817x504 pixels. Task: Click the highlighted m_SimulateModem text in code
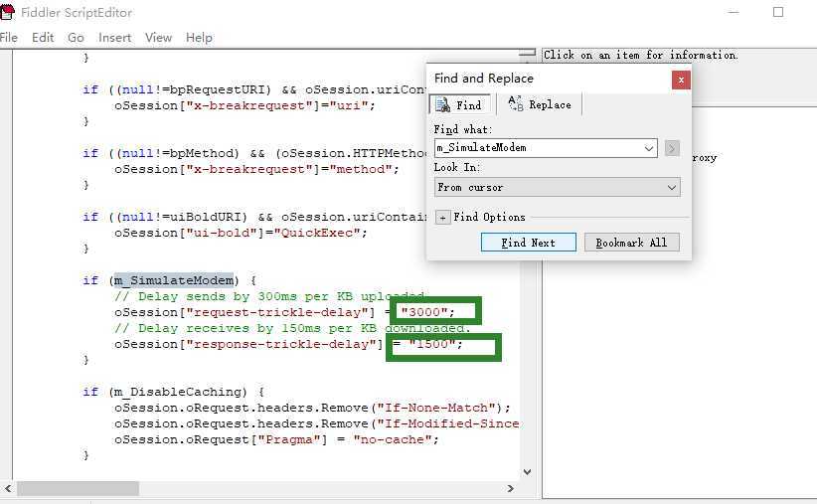174,280
